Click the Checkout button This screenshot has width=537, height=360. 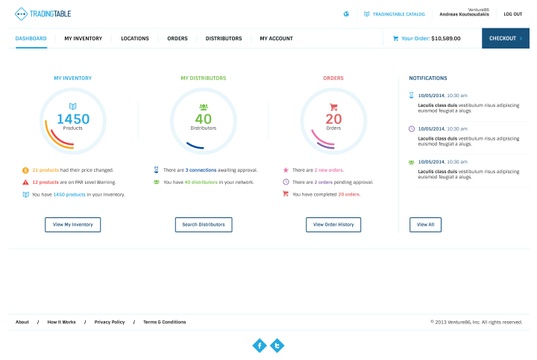[x=505, y=38]
